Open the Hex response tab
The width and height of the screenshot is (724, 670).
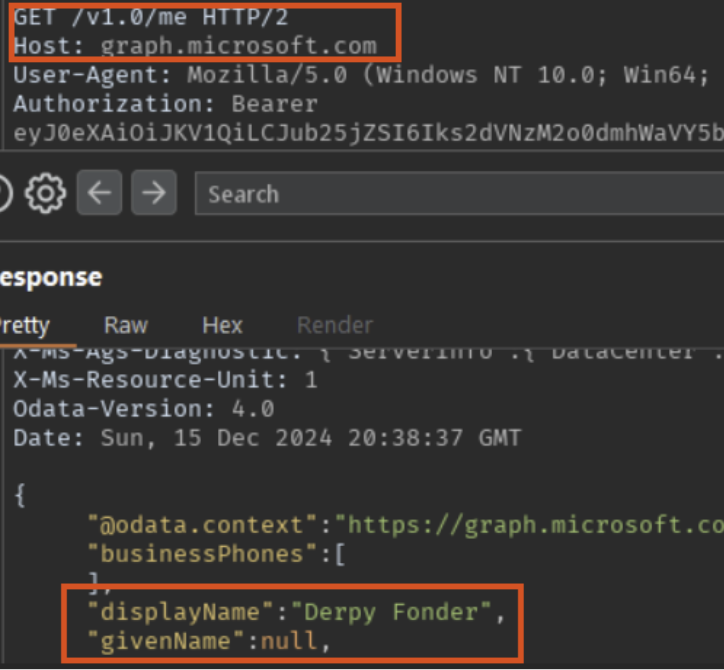[222, 325]
